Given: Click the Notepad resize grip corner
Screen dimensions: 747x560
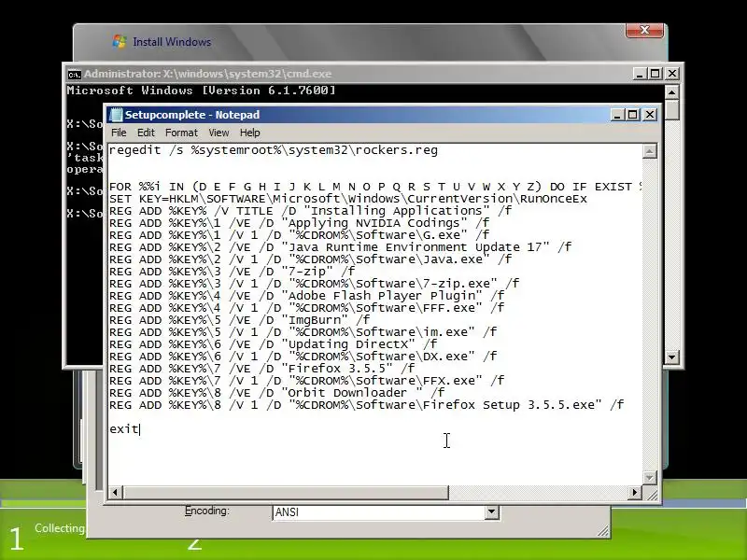Looking at the screenshot, I should pos(651,495).
